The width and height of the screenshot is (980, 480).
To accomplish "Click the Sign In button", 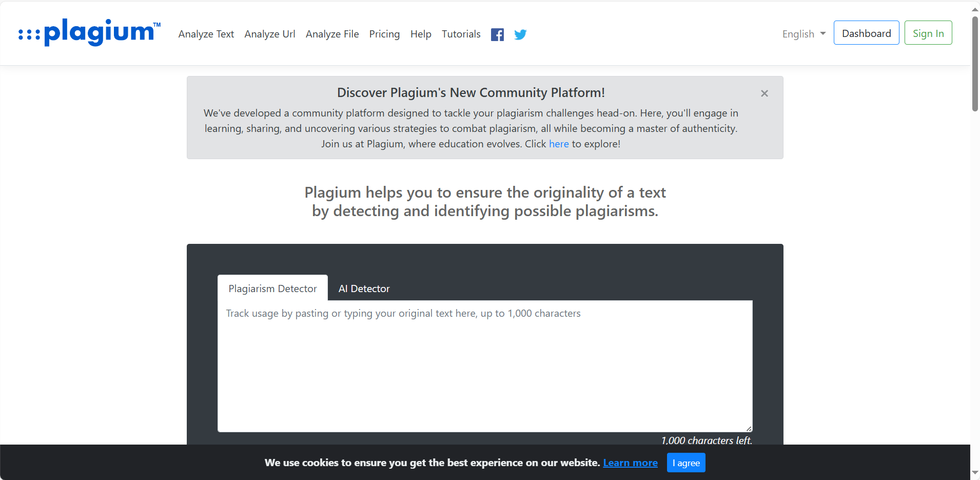I will tap(928, 33).
